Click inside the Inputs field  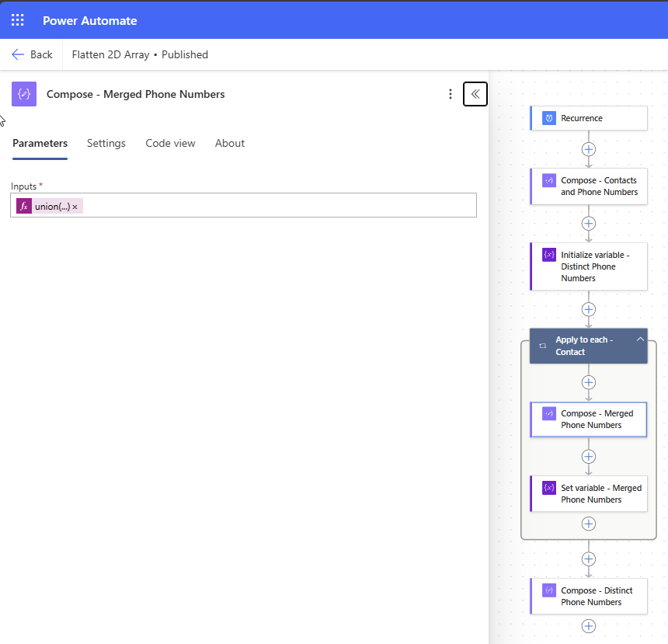click(243, 205)
